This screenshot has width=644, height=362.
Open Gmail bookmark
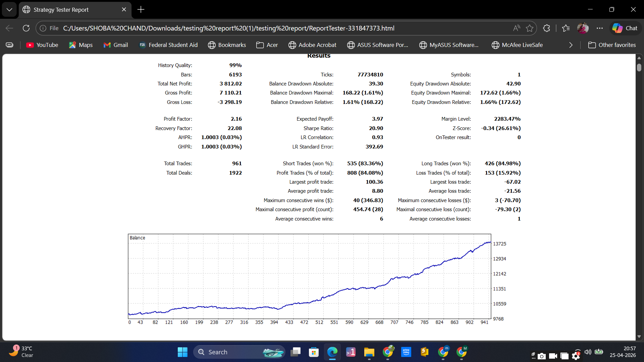pyautogui.click(x=116, y=45)
